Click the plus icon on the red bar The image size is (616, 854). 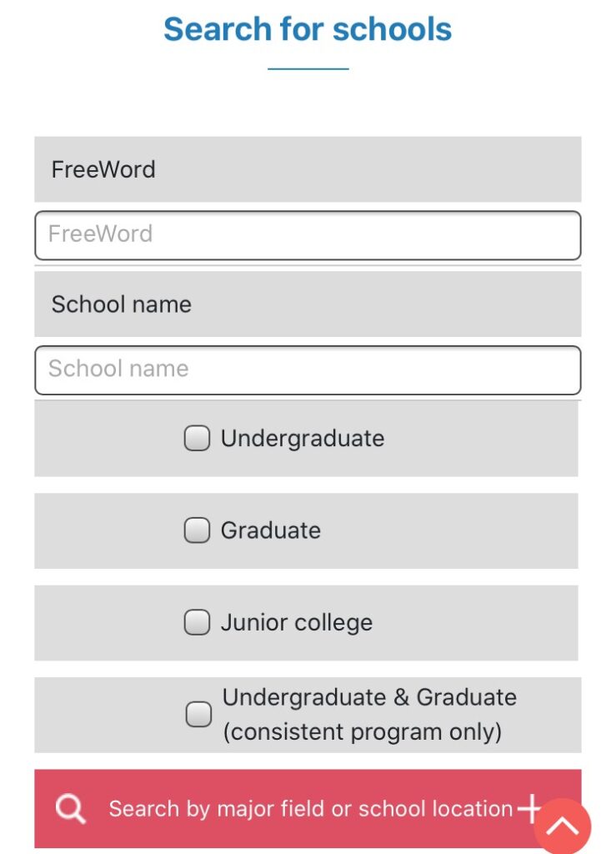click(529, 808)
